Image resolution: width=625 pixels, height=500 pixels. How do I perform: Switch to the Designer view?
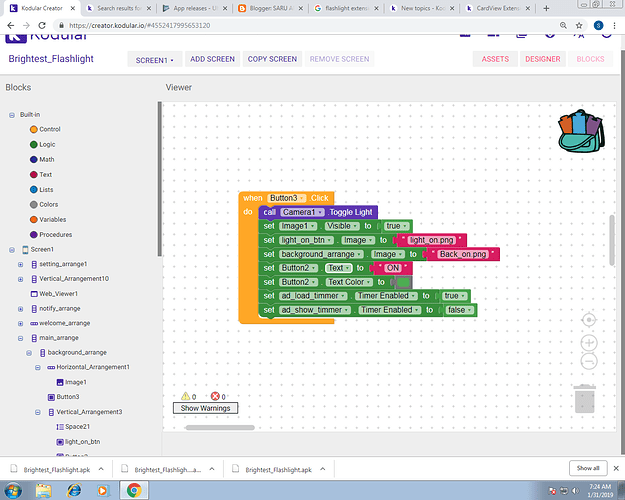[x=543, y=59]
